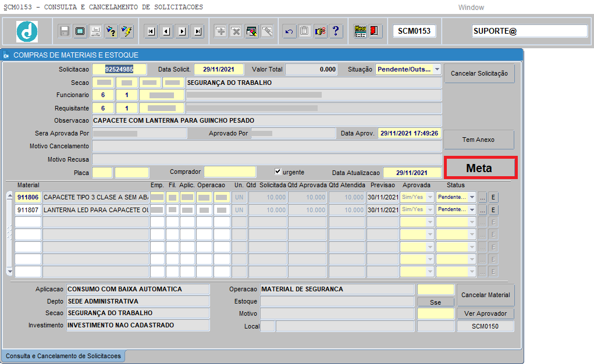Go to last record arrow icon
The width and height of the screenshot is (594, 364).
tap(198, 31)
